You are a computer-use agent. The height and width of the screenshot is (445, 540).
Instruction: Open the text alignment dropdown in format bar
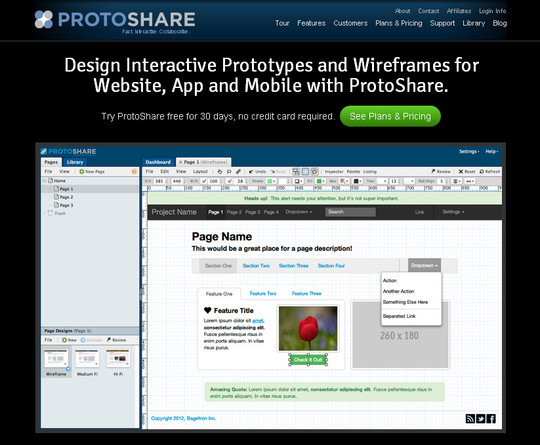[457, 181]
